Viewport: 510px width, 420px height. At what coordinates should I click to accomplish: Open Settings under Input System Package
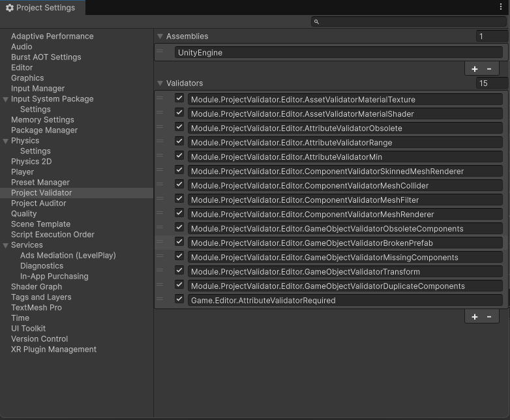[x=35, y=110]
